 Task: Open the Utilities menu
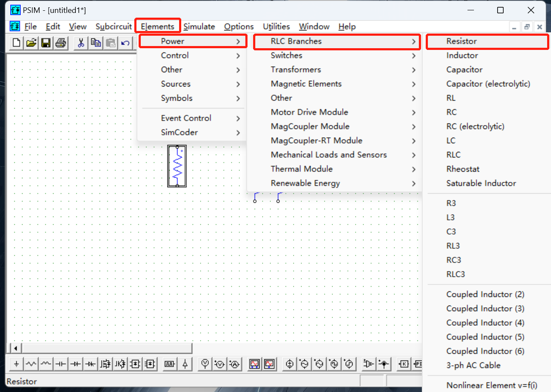(x=276, y=27)
